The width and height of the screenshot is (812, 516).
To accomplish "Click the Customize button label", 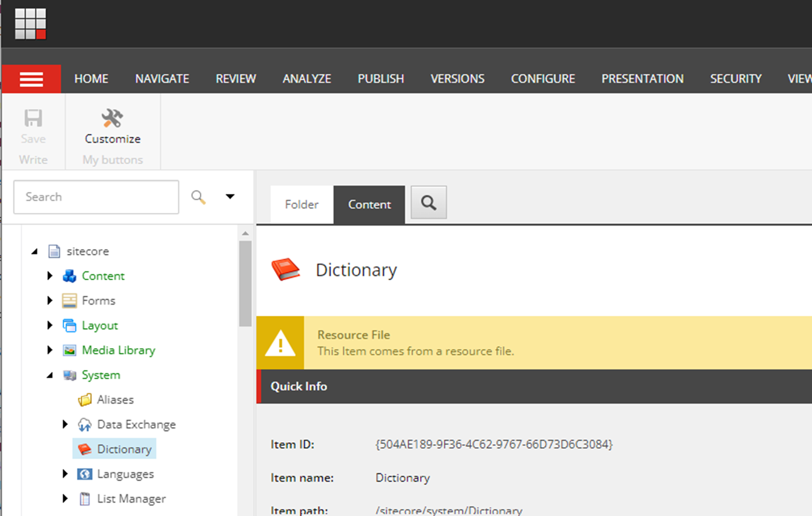I will pyautogui.click(x=113, y=139).
